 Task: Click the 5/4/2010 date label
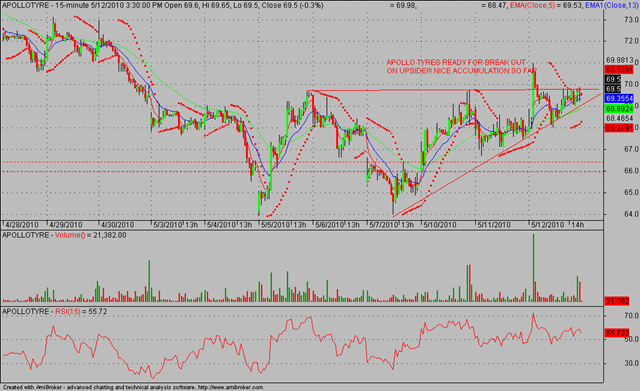(221, 225)
